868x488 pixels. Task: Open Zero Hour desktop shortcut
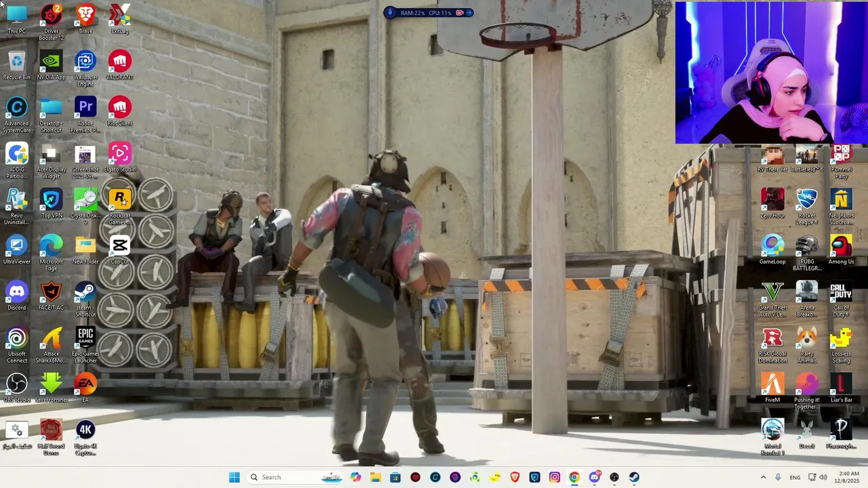pos(772,203)
